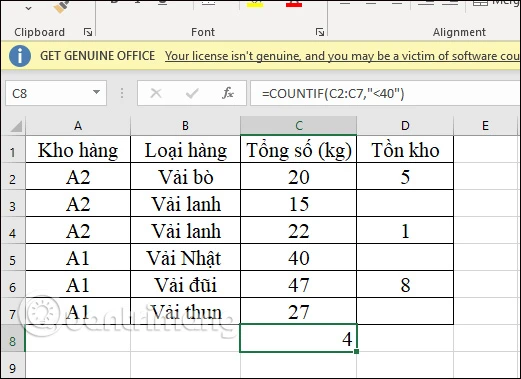Select column C header
Viewport: 521px width, 379px height.
(298, 126)
